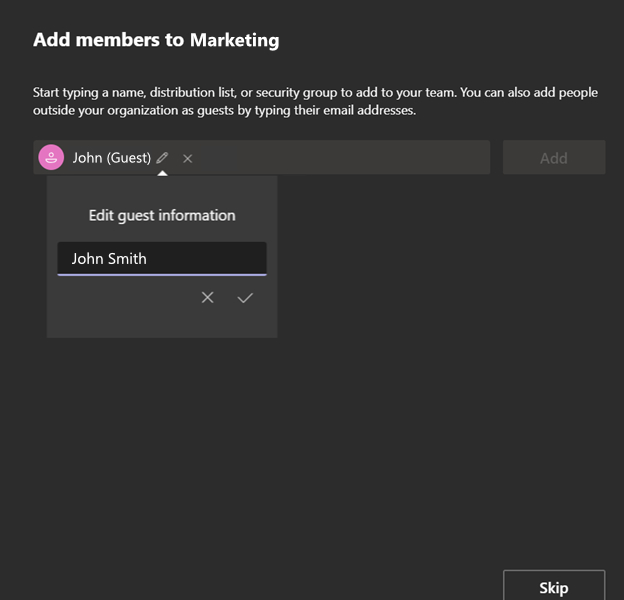624x600 pixels.
Task: Click the Add members to Marketing title
Action: tap(156, 40)
